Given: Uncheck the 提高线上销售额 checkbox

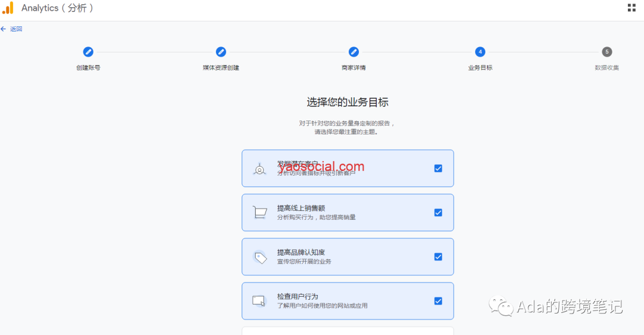Looking at the screenshot, I should 438,213.
